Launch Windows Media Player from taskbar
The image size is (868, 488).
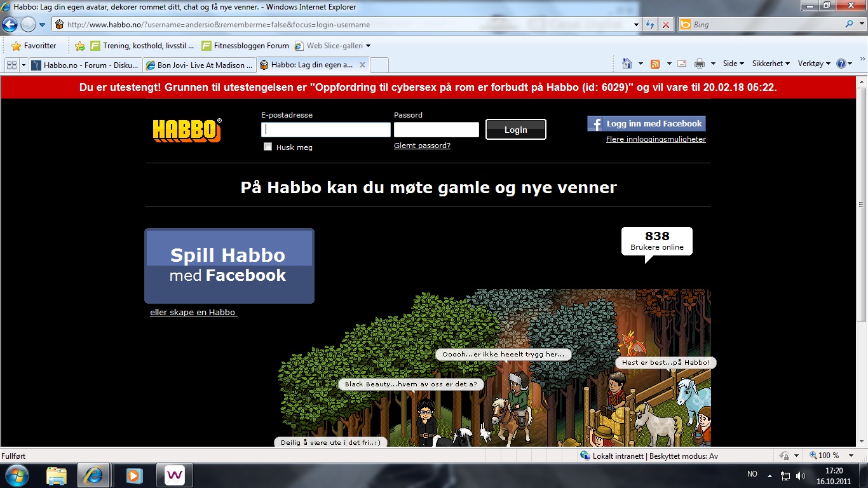point(134,475)
